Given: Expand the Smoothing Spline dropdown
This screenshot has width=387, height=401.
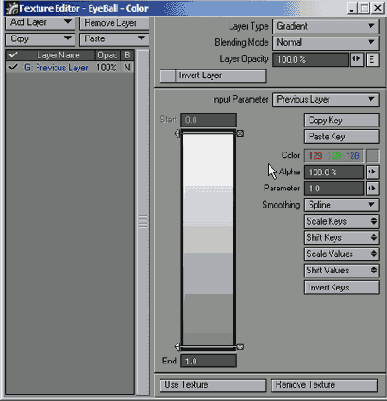Looking at the screenshot, I should pos(342,205).
